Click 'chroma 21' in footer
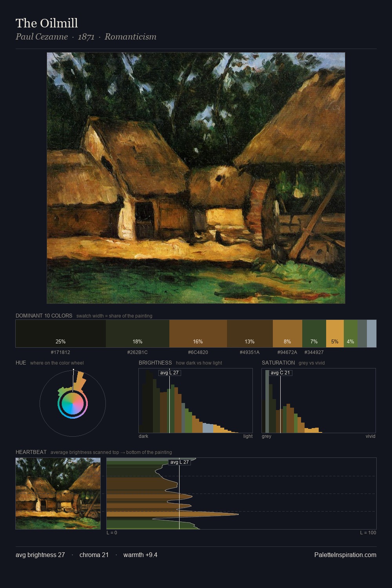Viewport: 392px width, 588px height. pos(94,555)
